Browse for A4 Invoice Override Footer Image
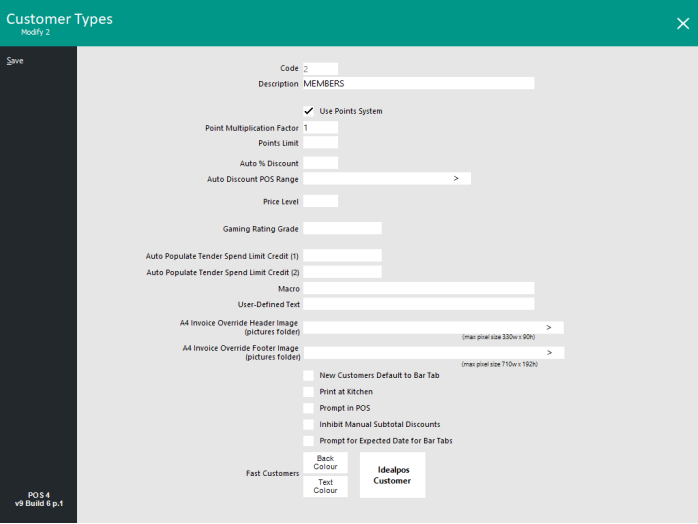The height and width of the screenshot is (524, 698). pos(549,353)
